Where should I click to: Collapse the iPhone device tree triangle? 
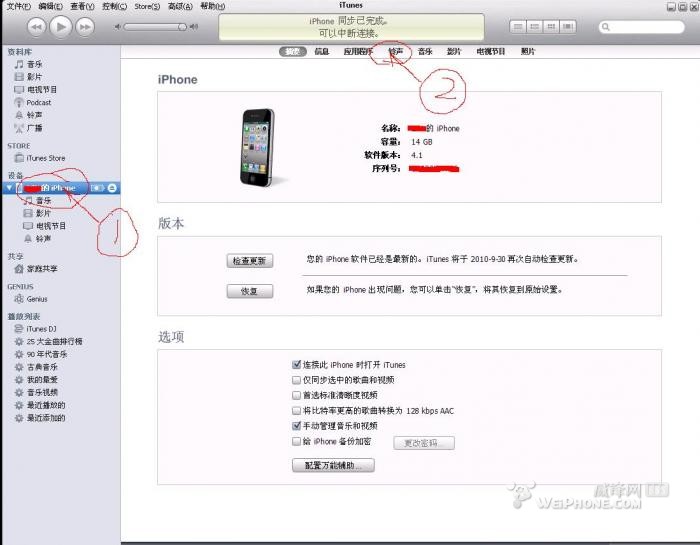[9, 188]
